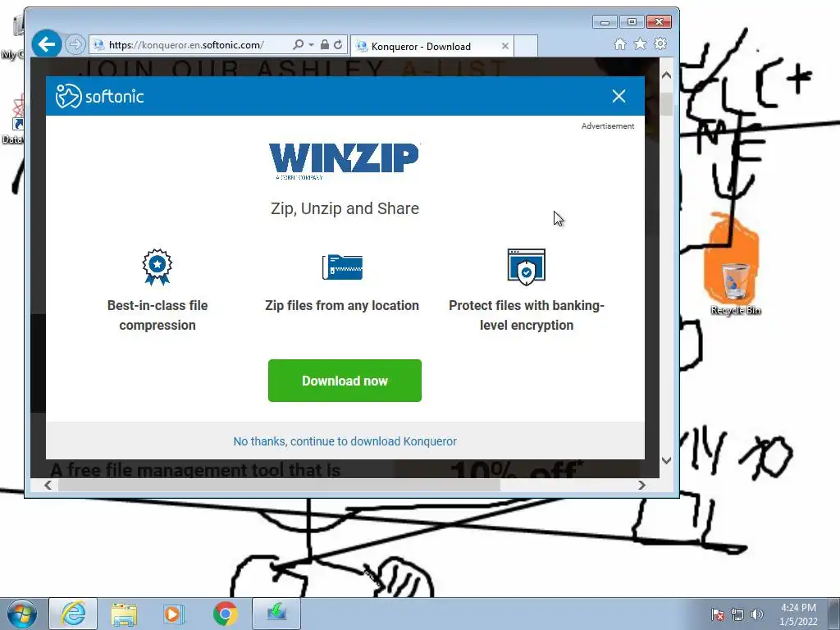Click the WinZip logo

point(344,161)
